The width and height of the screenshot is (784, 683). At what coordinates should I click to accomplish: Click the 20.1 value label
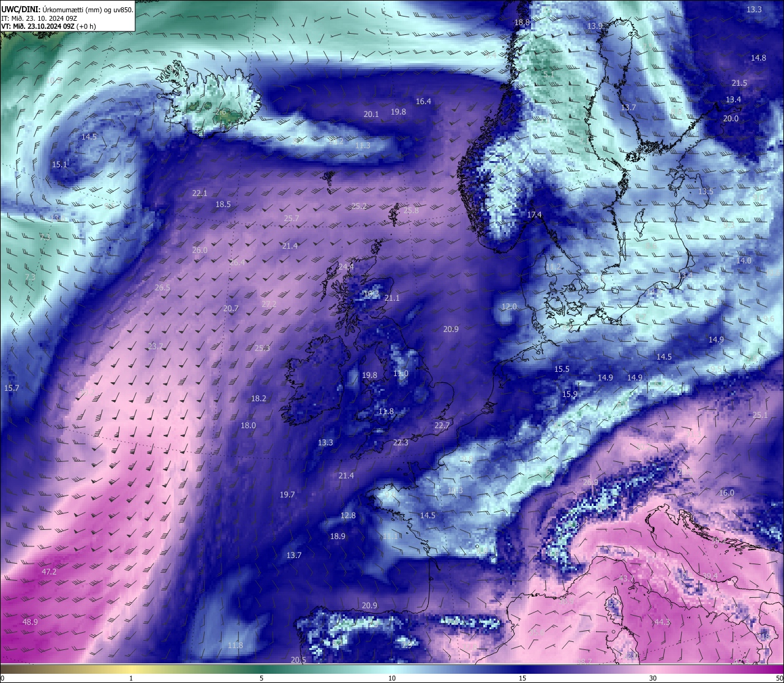[371, 114]
